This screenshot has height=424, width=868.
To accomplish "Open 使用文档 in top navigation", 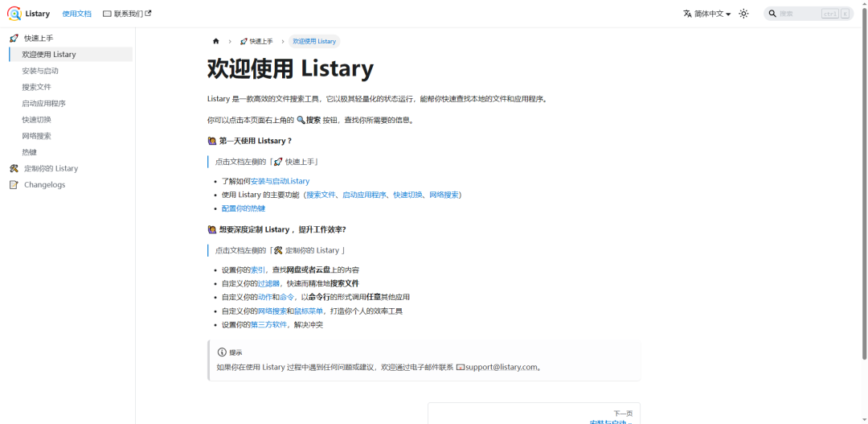I will point(77,14).
